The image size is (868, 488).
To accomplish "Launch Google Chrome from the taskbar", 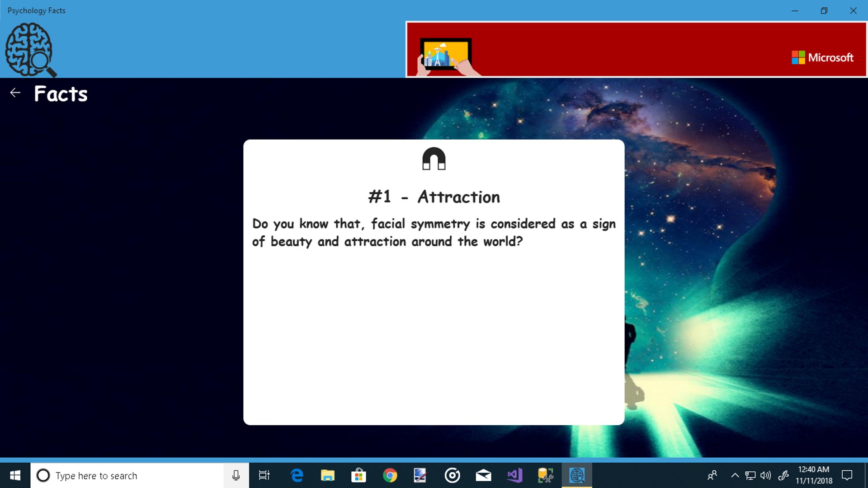I will pyautogui.click(x=390, y=475).
